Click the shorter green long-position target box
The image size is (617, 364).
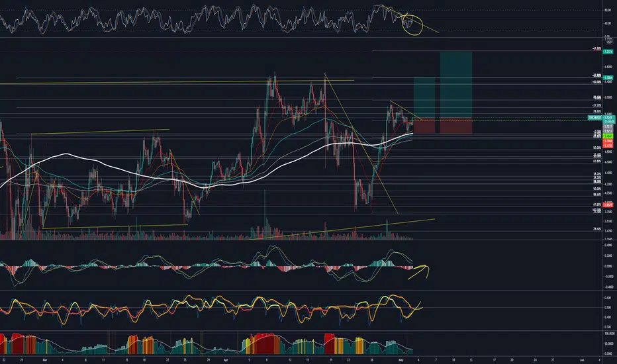[424, 99]
